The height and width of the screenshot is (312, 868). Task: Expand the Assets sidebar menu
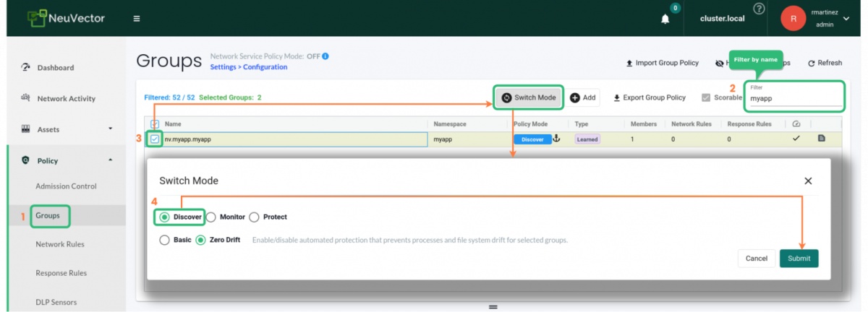(x=111, y=129)
